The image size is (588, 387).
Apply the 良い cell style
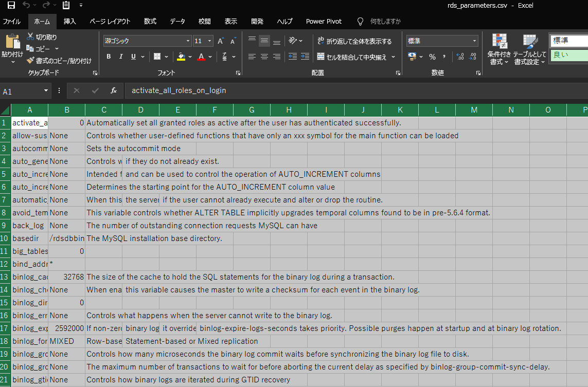coord(569,55)
